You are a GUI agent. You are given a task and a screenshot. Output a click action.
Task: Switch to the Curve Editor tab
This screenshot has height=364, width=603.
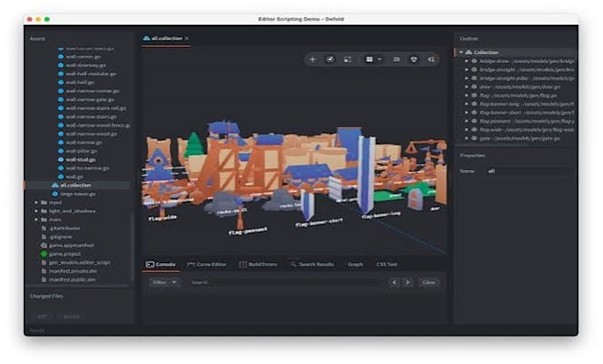pyautogui.click(x=207, y=264)
